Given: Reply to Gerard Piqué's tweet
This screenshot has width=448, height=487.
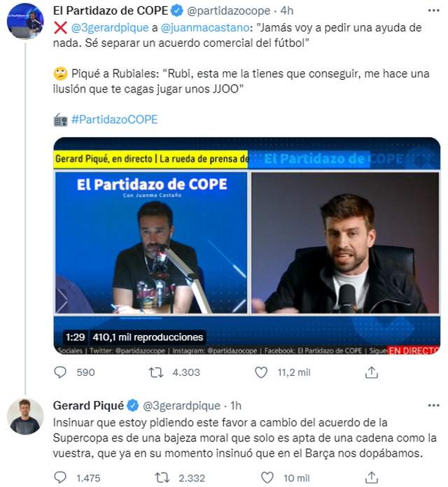Looking at the screenshot, I should tap(60, 477).
